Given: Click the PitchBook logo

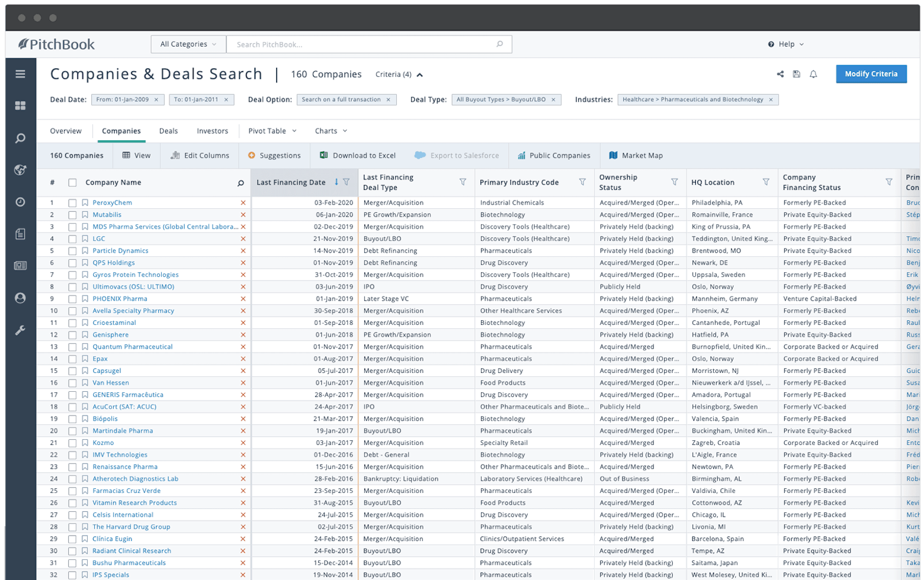Looking at the screenshot, I should coord(56,44).
